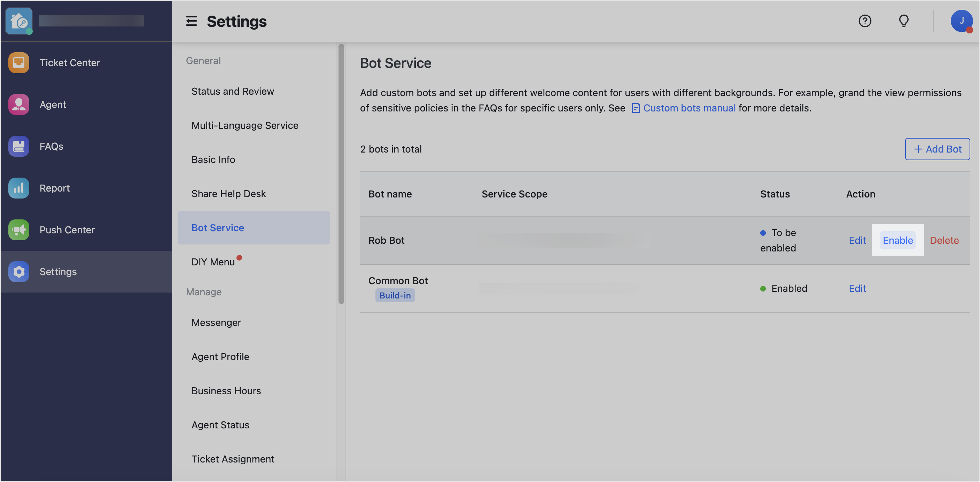Open the Push Center

pos(67,230)
